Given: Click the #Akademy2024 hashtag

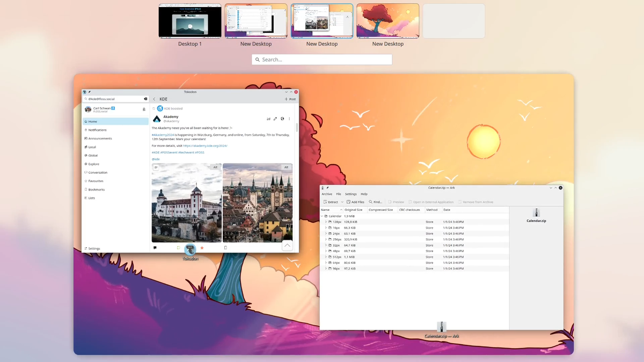Looking at the screenshot, I should pyautogui.click(x=163, y=135).
